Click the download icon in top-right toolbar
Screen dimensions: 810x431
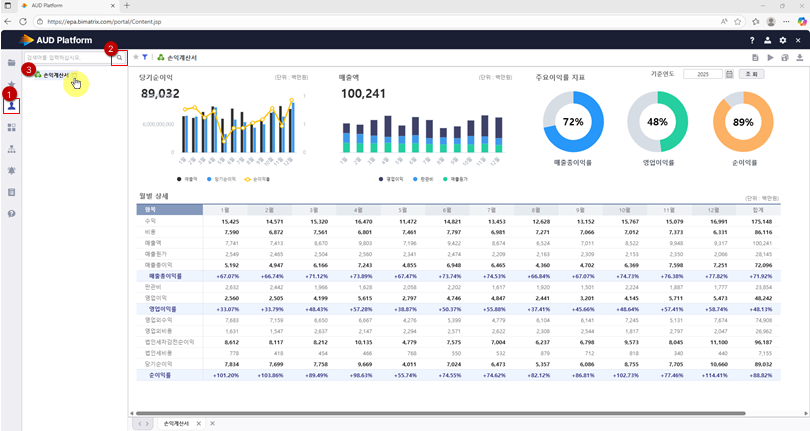(800, 58)
